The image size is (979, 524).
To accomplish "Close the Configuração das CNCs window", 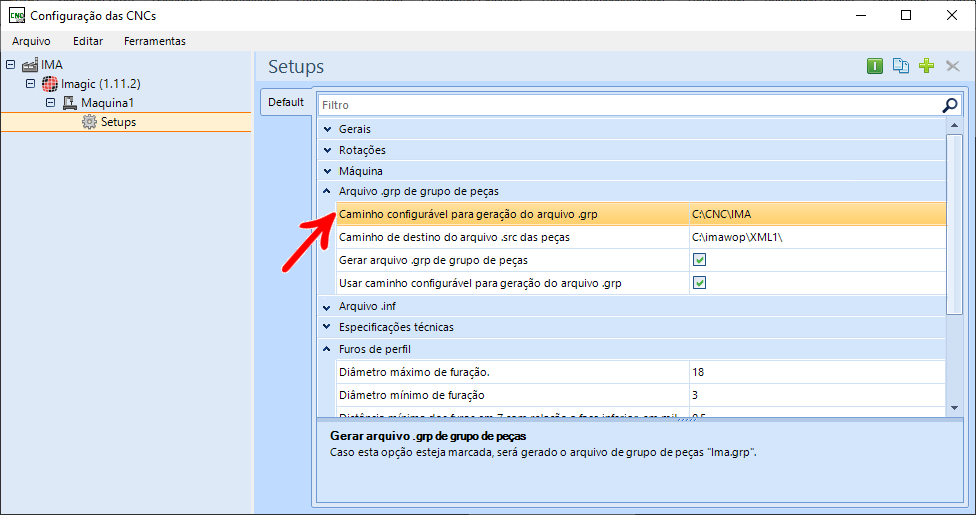I will click(952, 16).
